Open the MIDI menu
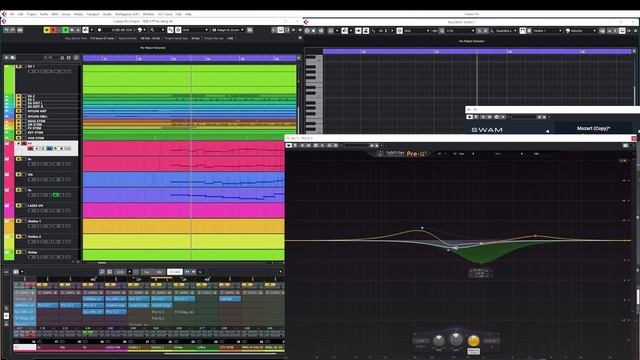The height and width of the screenshot is (360, 640). pyautogui.click(x=55, y=14)
